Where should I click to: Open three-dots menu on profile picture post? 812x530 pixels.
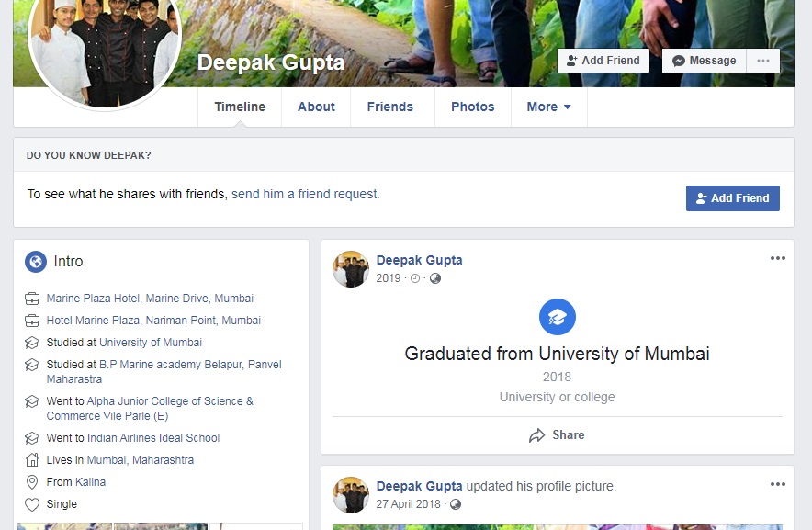(x=777, y=485)
